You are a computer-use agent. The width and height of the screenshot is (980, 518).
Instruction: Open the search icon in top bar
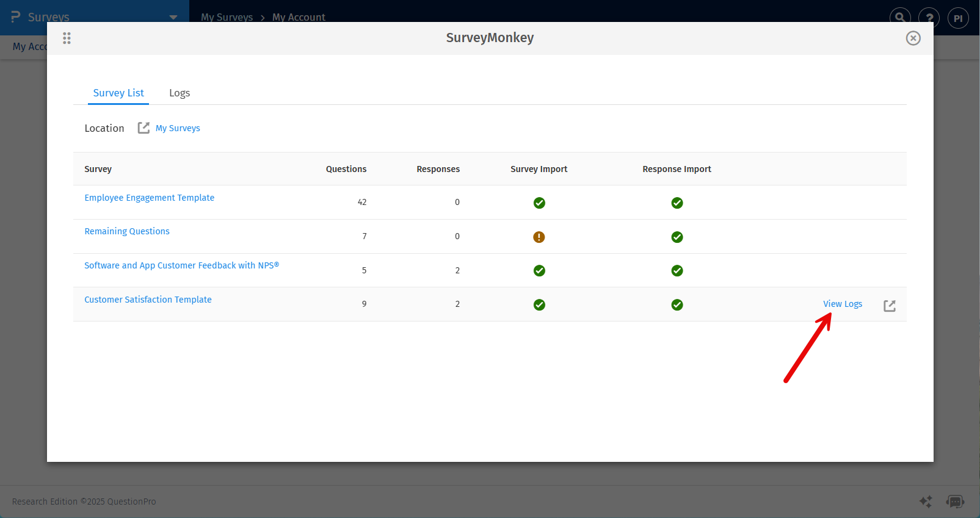[x=899, y=18]
